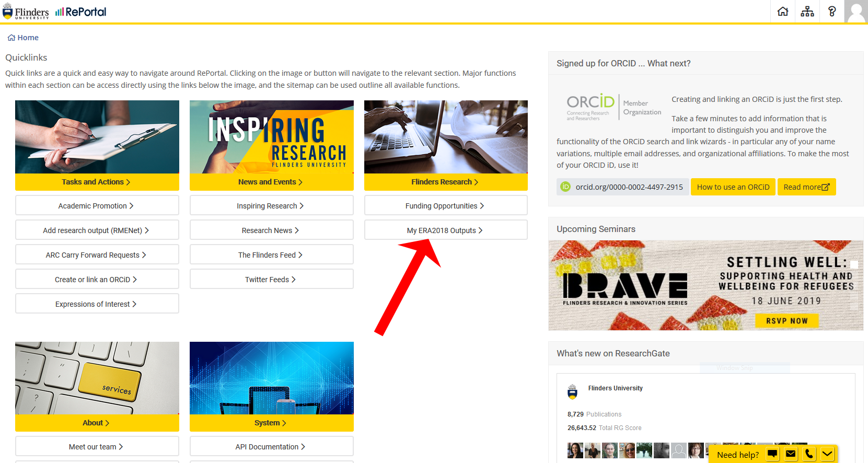This screenshot has height=463, width=868.
Task: Open Twitter Feeds
Action: click(271, 279)
